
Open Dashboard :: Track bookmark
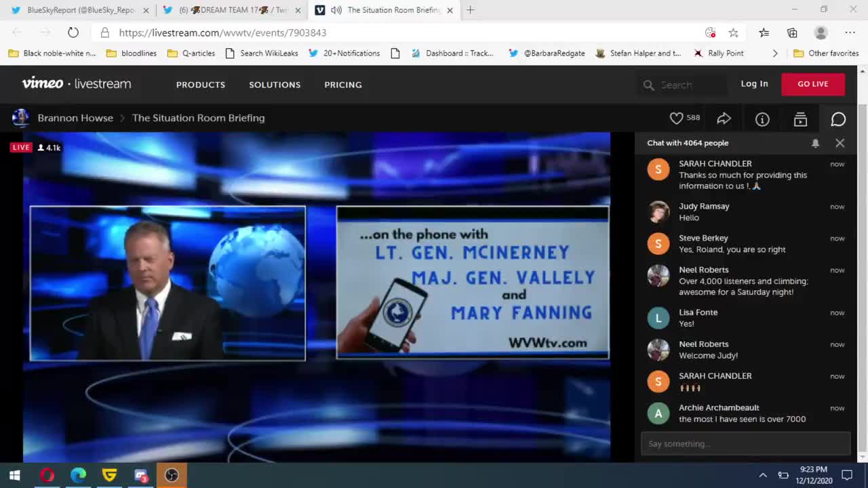452,54
